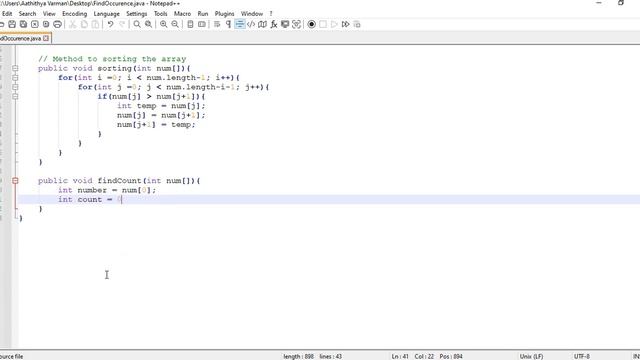Click the Col : 22 status entry

coord(424,356)
